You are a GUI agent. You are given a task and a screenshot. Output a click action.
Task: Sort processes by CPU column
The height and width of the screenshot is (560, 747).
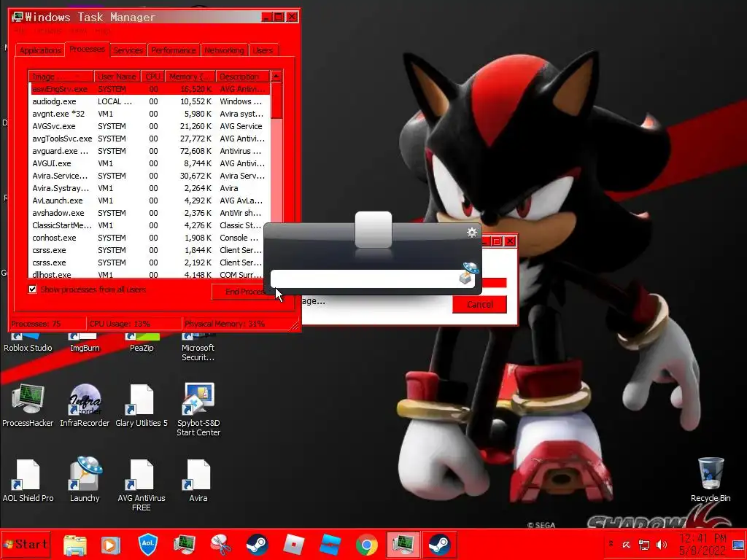153,77
